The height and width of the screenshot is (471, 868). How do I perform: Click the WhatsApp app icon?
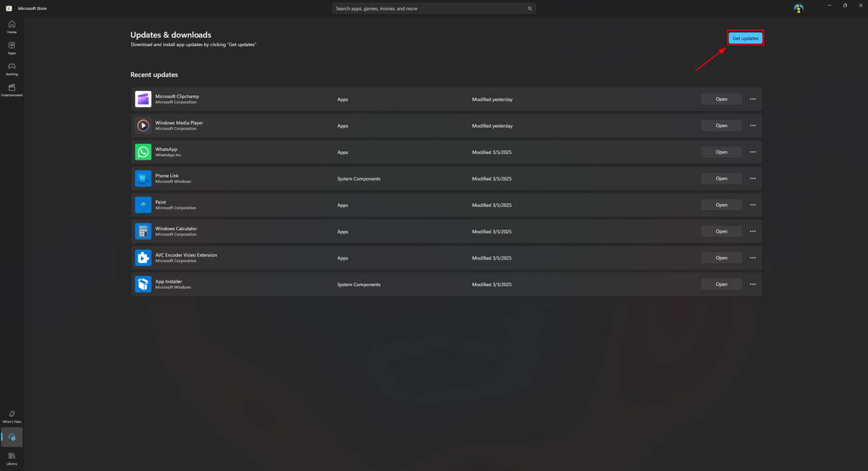143,152
